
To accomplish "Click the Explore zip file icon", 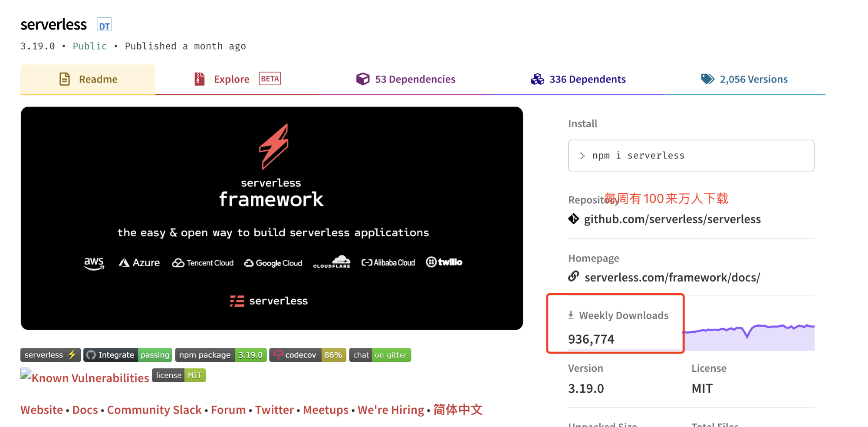I will click(199, 79).
